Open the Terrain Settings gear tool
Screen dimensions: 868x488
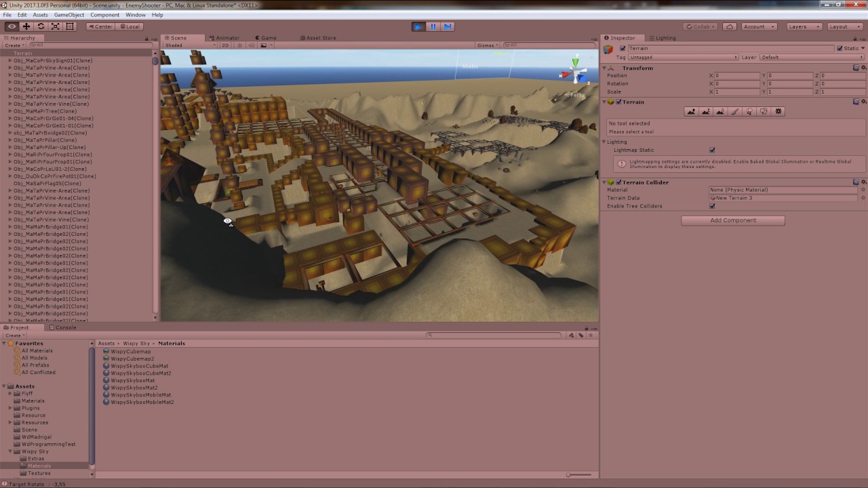tap(778, 111)
